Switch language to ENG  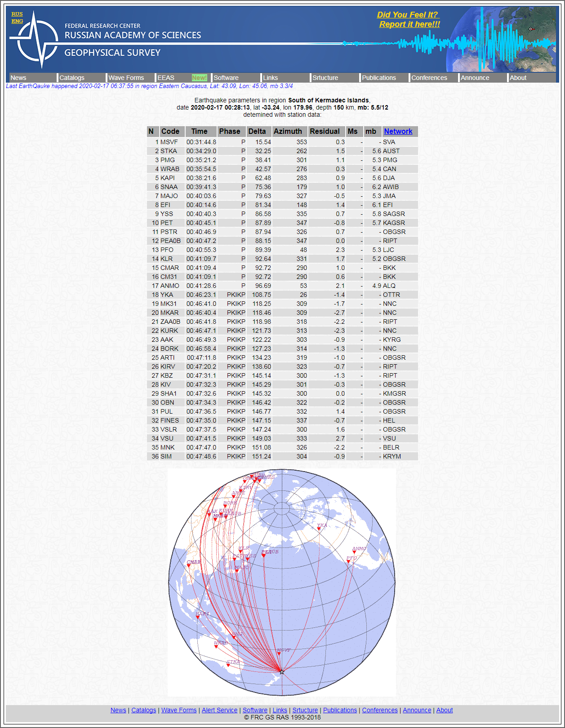17,21
